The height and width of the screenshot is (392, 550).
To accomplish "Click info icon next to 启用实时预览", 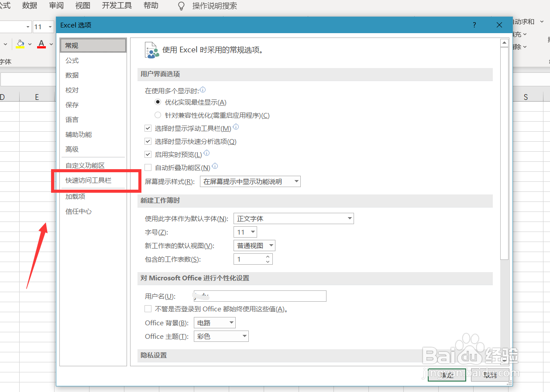I will [207, 153].
